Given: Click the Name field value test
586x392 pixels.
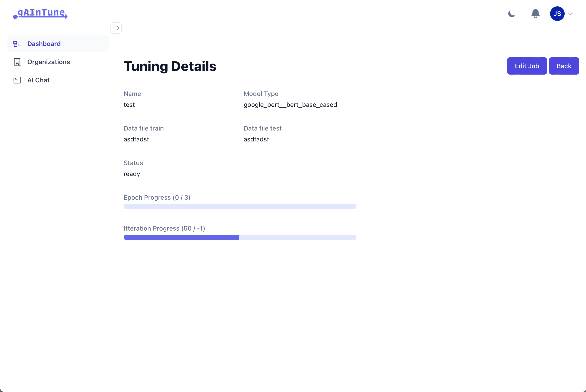Looking at the screenshot, I should pyautogui.click(x=129, y=105).
